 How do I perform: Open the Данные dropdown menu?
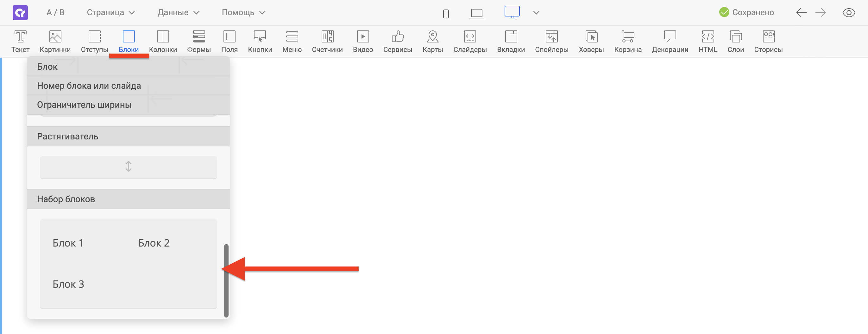[178, 12]
